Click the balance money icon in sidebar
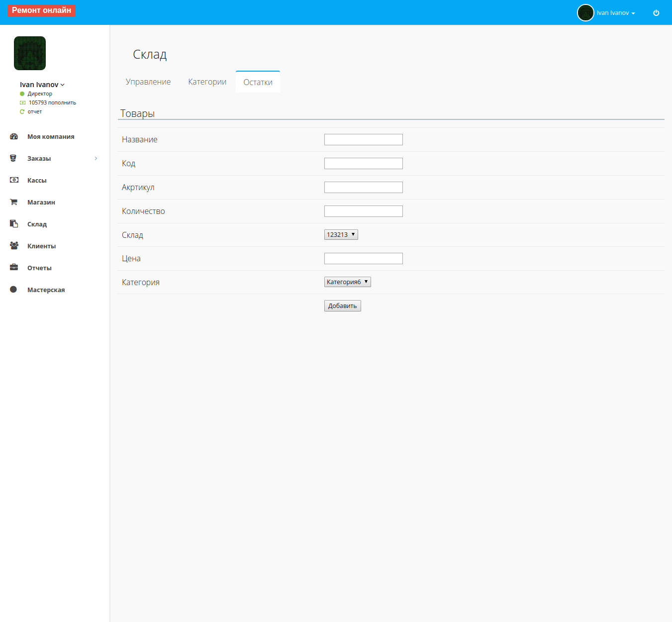The image size is (672, 622). pos(22,103)
